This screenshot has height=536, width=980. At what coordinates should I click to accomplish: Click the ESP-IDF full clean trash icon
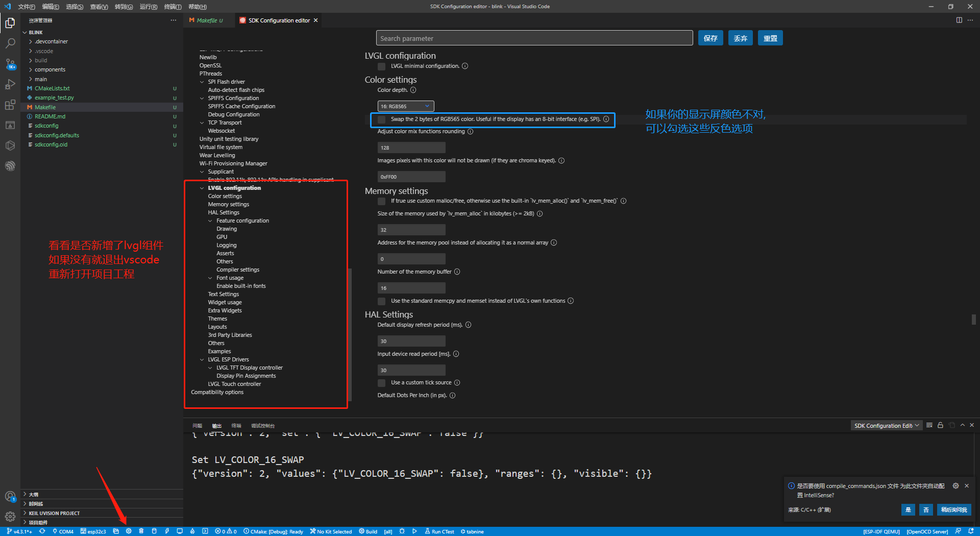(x=141, y=531)
